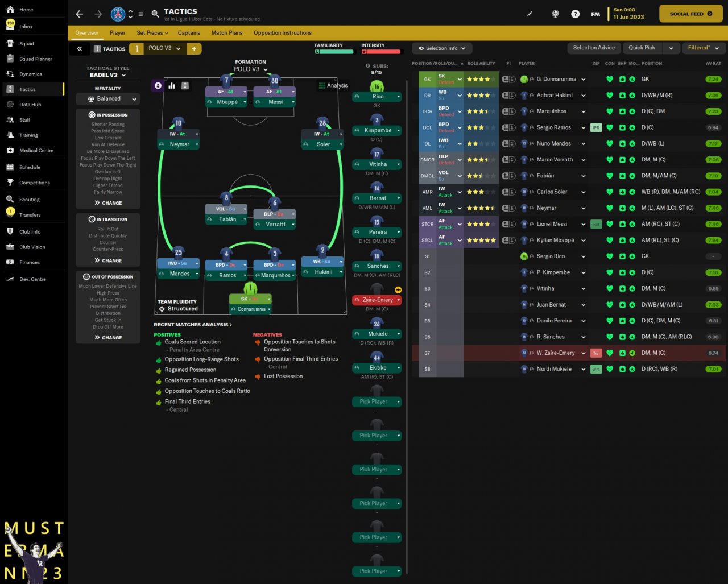Open the Dynamics section

tap(30, 74)
